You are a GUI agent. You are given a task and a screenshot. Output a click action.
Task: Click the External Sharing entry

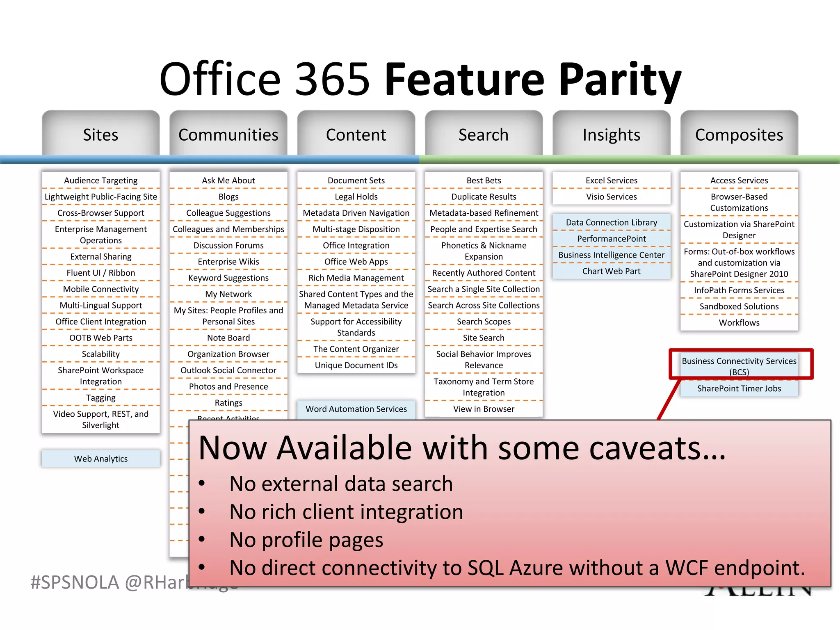101,256
